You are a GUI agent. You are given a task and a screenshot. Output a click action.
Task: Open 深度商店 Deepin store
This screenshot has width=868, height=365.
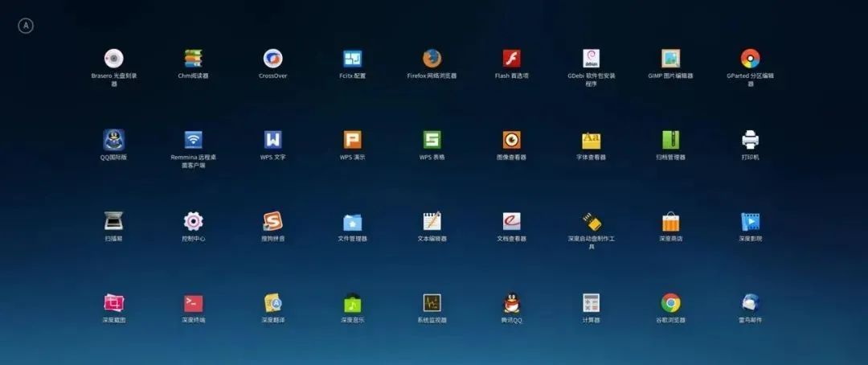tap(670, 222)
